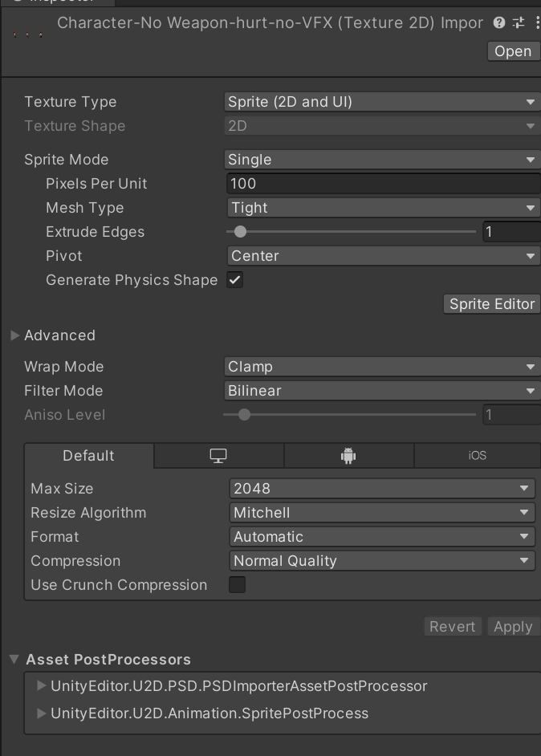
Task: Open the three-dot context menu of the importer
Action: point(536,23)
